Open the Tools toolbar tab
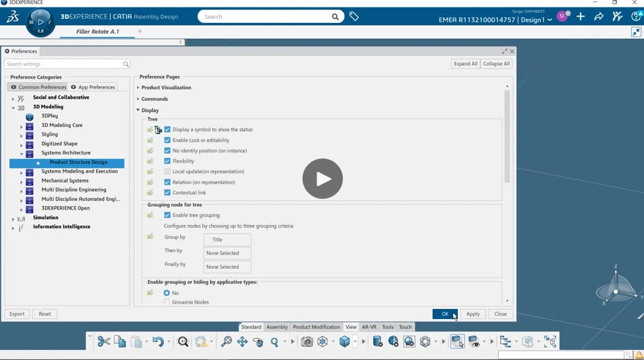 click(388, 327)
